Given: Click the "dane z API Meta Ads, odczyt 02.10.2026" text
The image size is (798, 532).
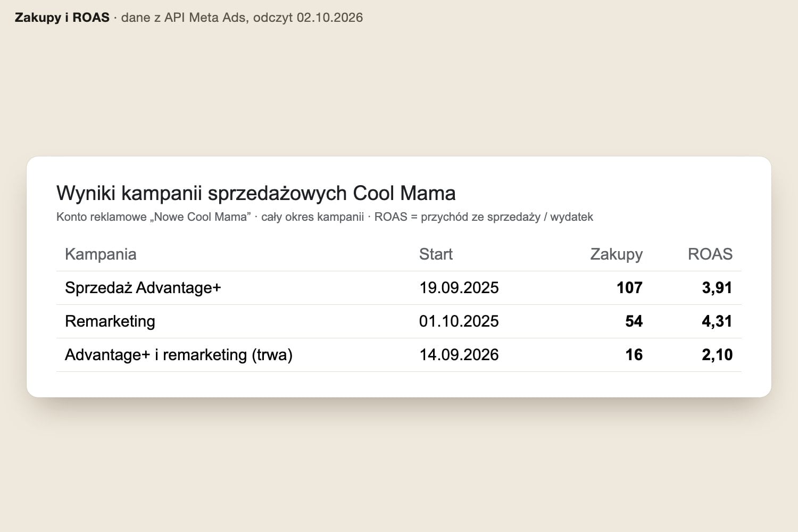Looking at the screenshot, I should pyautogui.click(x=242, y=18).
